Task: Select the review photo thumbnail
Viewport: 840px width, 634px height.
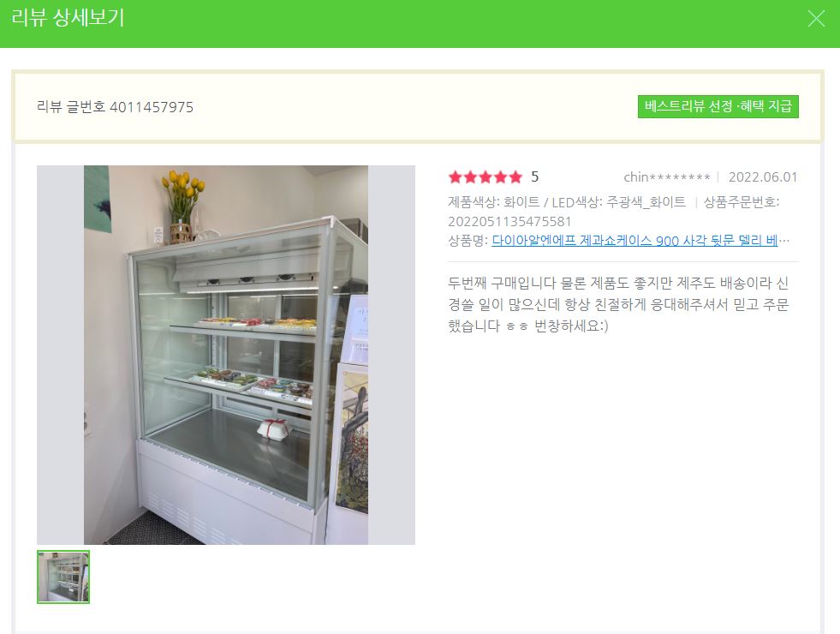Action: pyautogui.click(x=63, y=577)
